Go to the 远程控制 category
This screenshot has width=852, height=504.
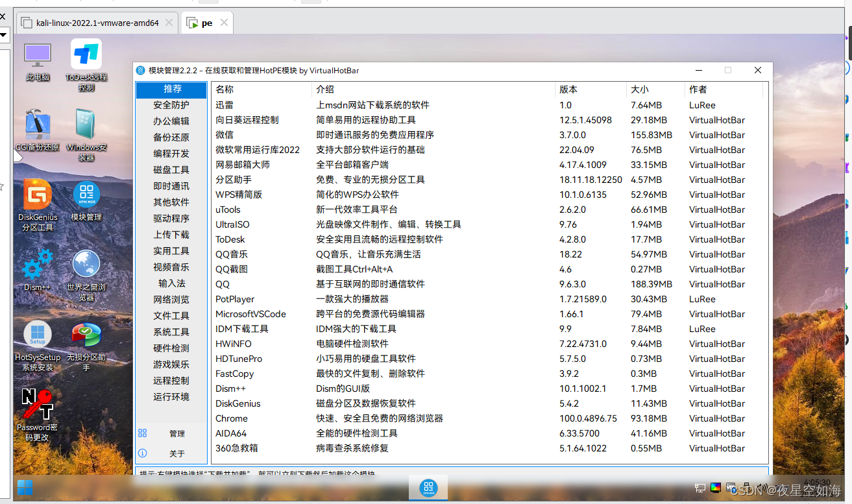(x=172, y=381)
